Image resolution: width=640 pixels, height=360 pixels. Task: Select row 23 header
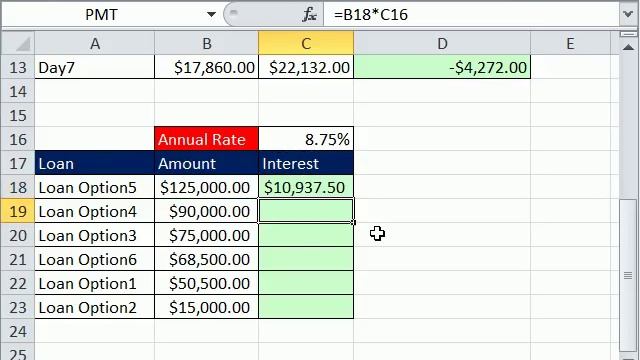coord(18,307)
